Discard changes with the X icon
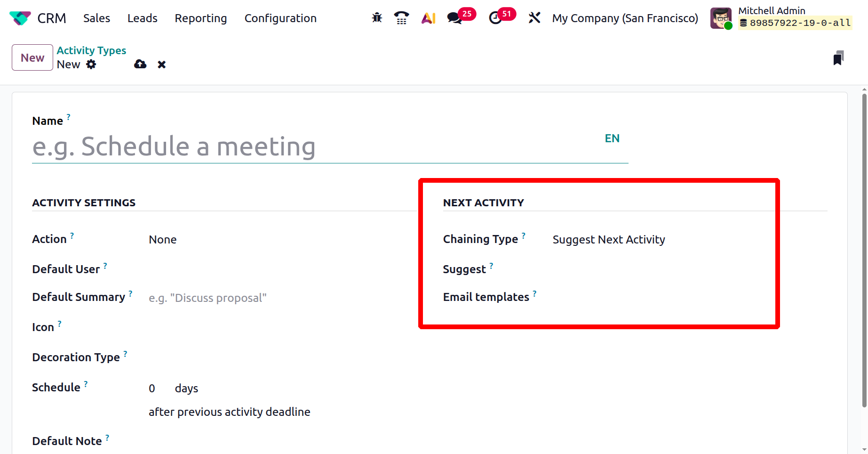Viewport: 868px width, 454px height. click(x=161, y=65)
